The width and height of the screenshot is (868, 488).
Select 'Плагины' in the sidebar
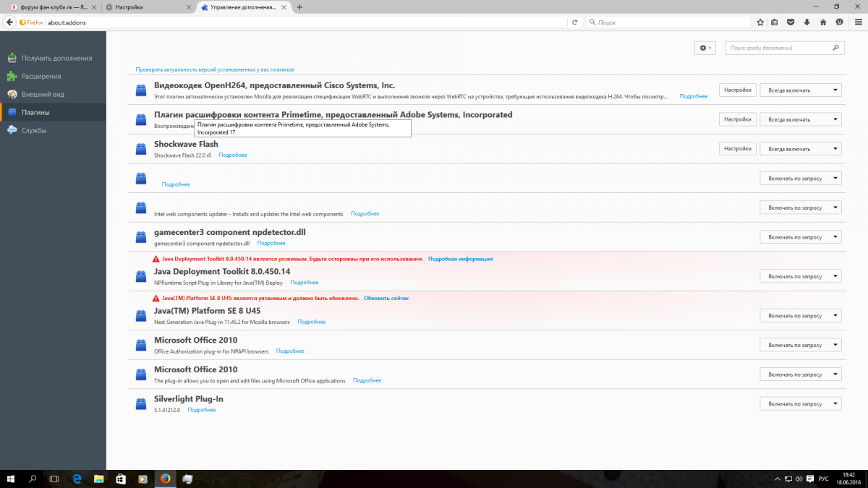(x=53, y=112)
